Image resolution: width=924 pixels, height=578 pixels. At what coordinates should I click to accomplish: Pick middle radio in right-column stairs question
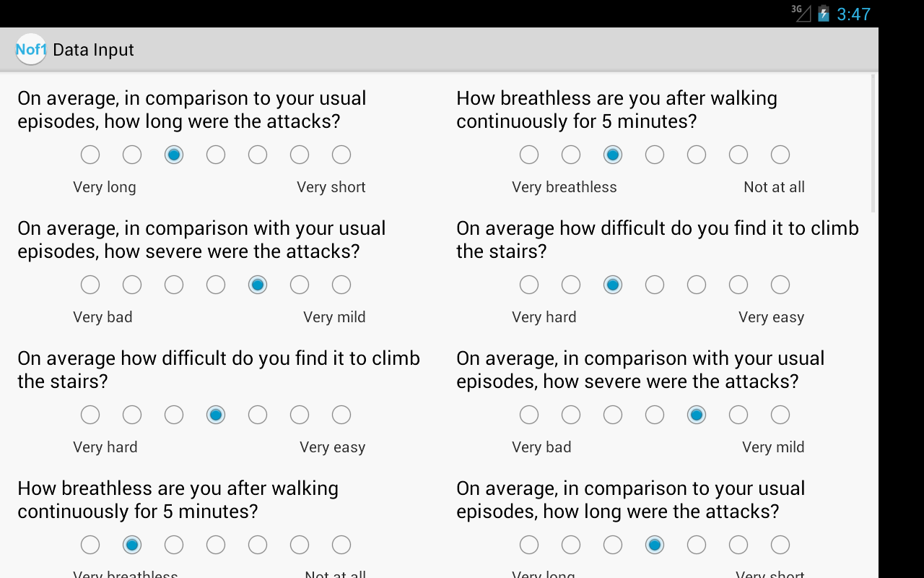pyautogui.click(x=655, y=285)
